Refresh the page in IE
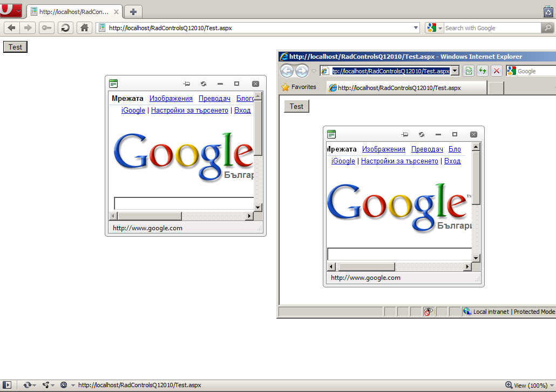 tap(482, 71)
